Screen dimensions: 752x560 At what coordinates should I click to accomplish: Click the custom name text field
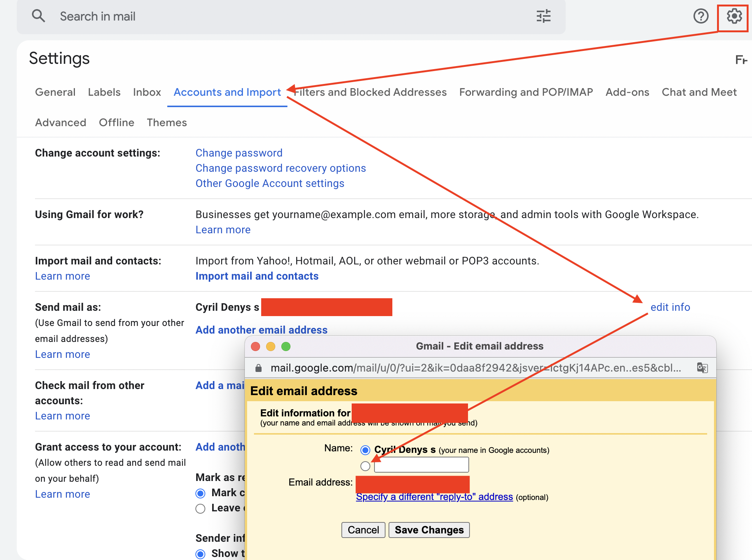[421, 465]
